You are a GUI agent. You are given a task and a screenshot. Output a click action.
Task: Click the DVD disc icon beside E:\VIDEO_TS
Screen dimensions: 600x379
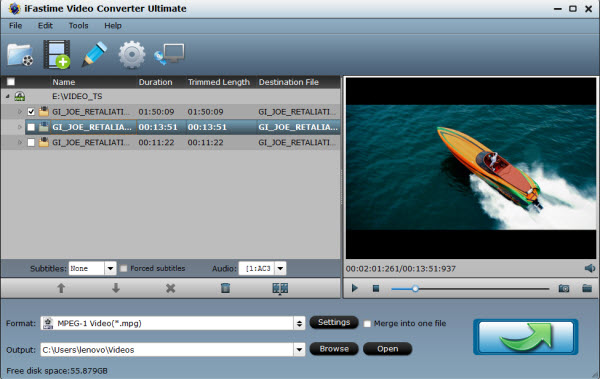20,96
